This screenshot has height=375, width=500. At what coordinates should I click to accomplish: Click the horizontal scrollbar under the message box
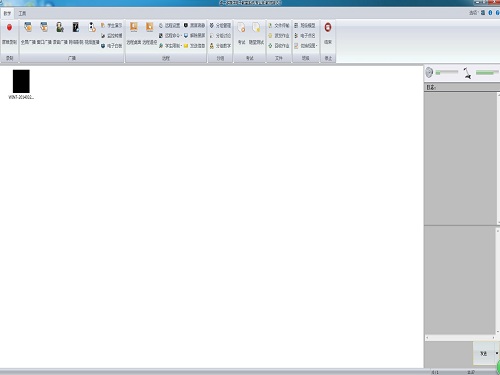pos(460,338)
